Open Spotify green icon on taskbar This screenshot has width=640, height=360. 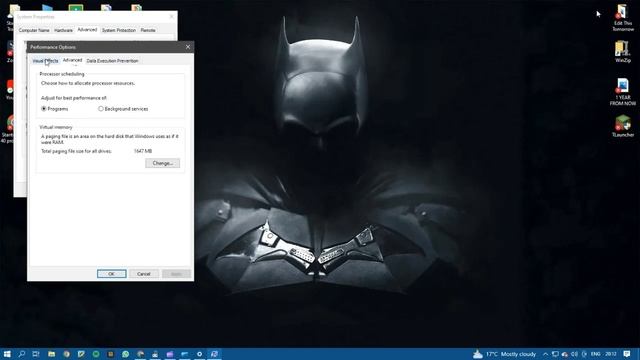[96, 354]
